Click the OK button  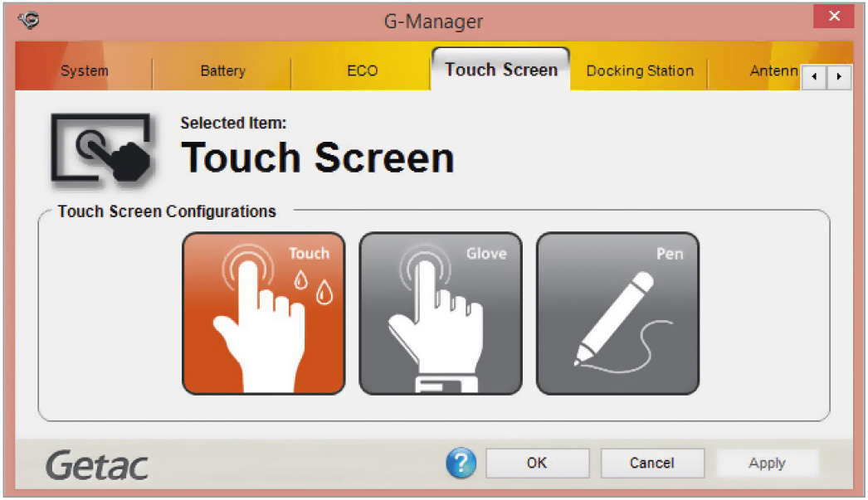538,463
